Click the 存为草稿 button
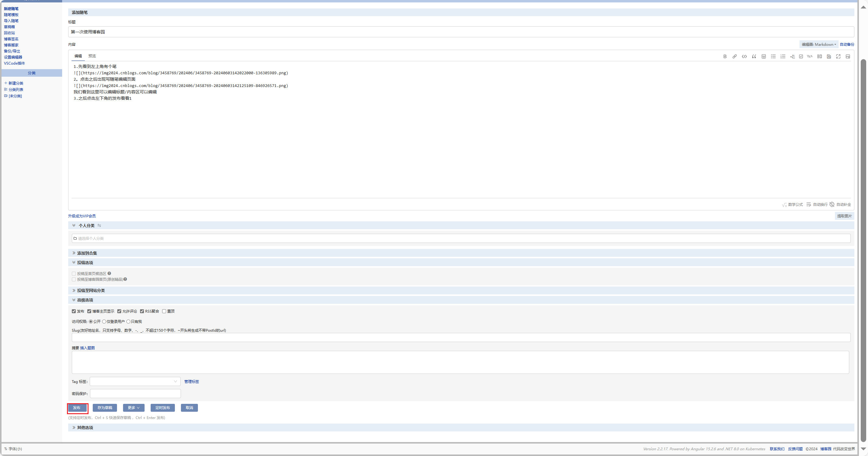 coord(105,408)
